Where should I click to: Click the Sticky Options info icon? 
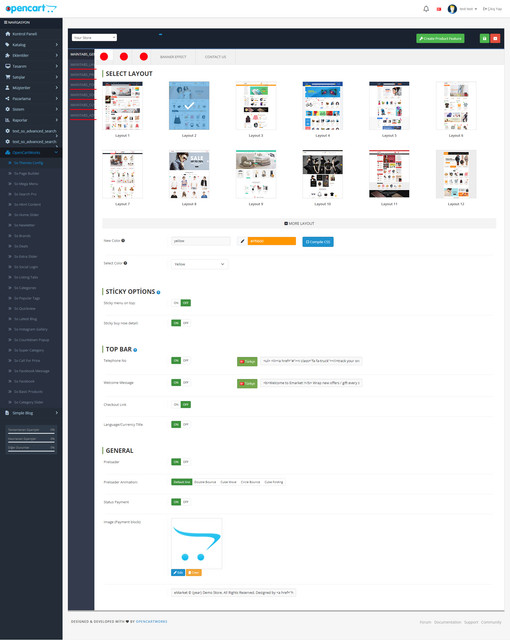tap(158, 292)
